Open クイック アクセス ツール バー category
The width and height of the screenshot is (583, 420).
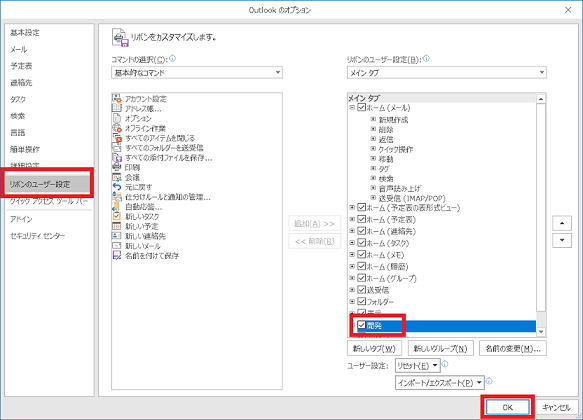click(49, 201)
